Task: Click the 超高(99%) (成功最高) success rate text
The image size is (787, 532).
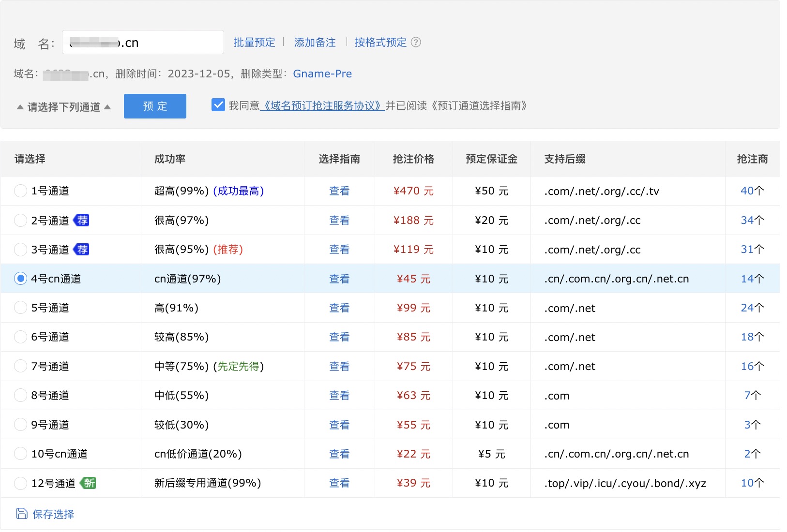Action: [209, 191]
